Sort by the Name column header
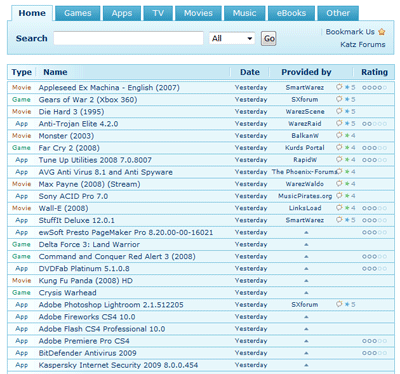Viewport: 400px width, 374px height. tap(55, 72)
